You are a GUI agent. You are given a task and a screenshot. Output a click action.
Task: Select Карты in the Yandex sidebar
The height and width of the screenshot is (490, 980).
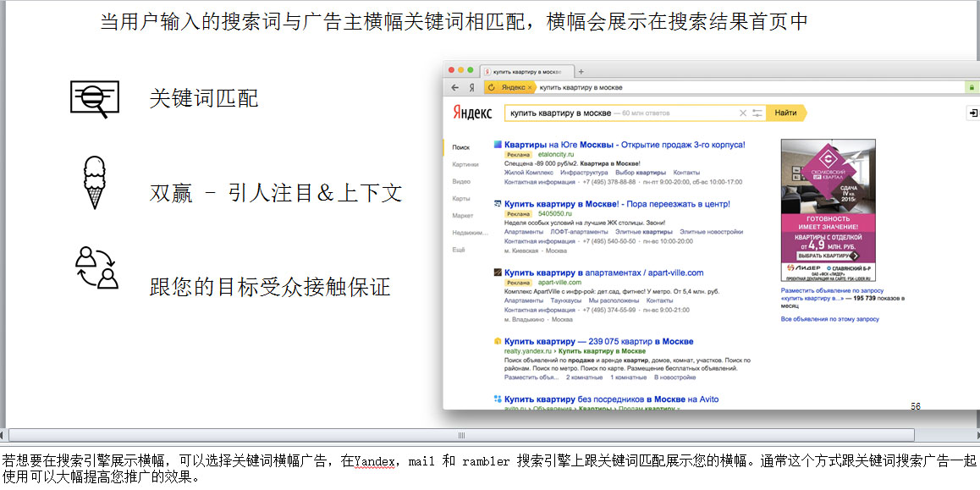(461, 198)
